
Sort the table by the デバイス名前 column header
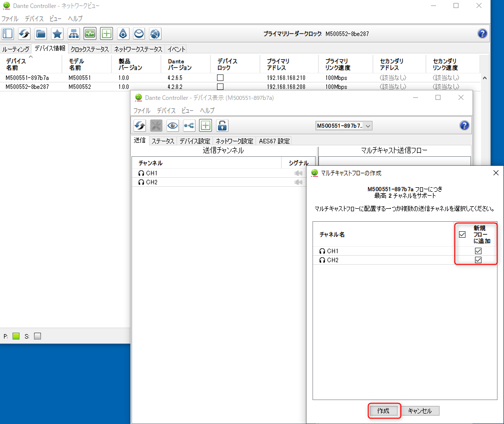pos(31,64)
